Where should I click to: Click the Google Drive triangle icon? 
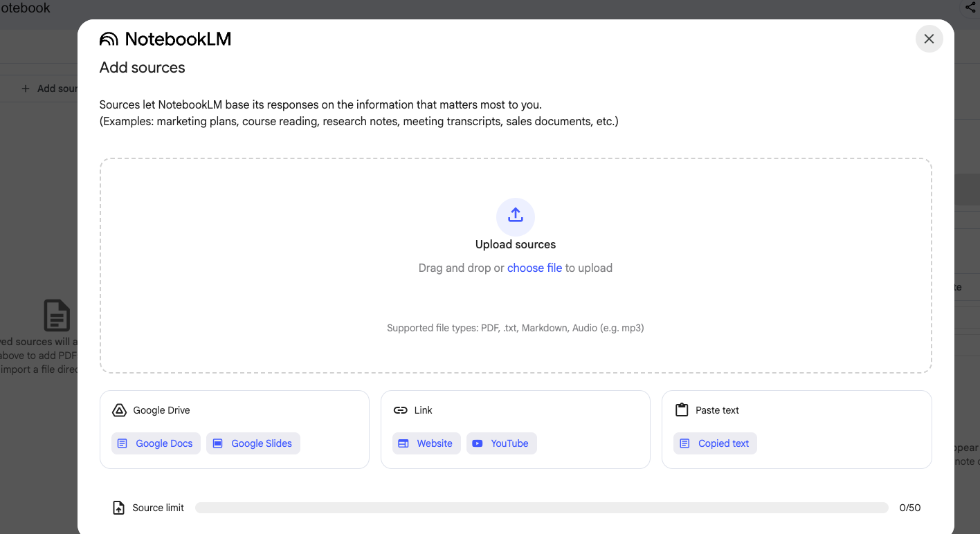coord(119,410)
